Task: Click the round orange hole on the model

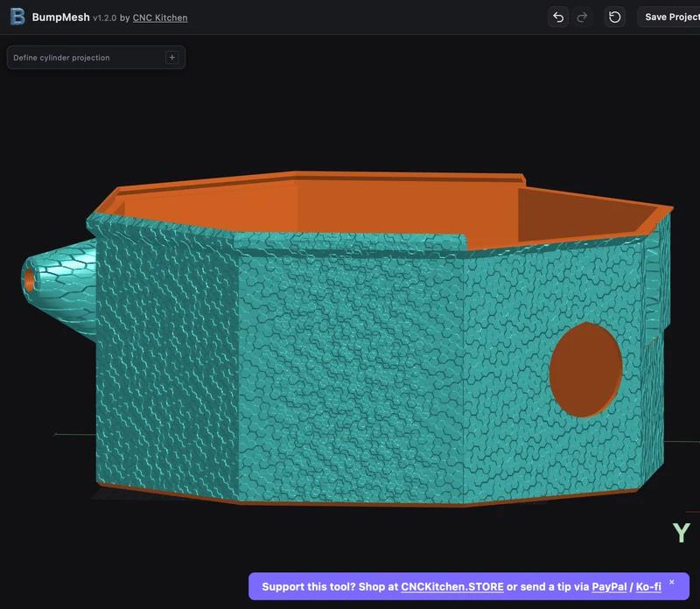Action: 585,369
